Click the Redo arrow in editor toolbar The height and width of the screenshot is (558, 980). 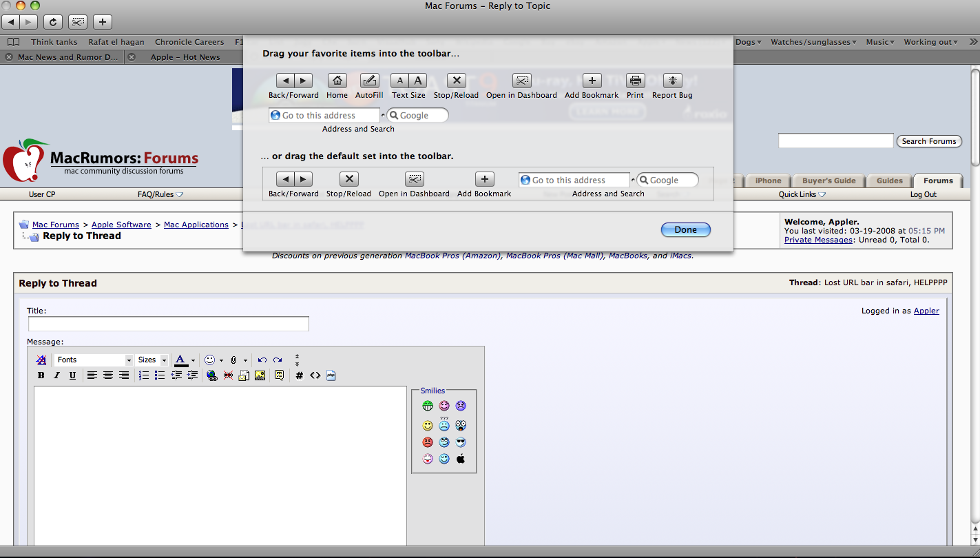click(x=278, y=360)
